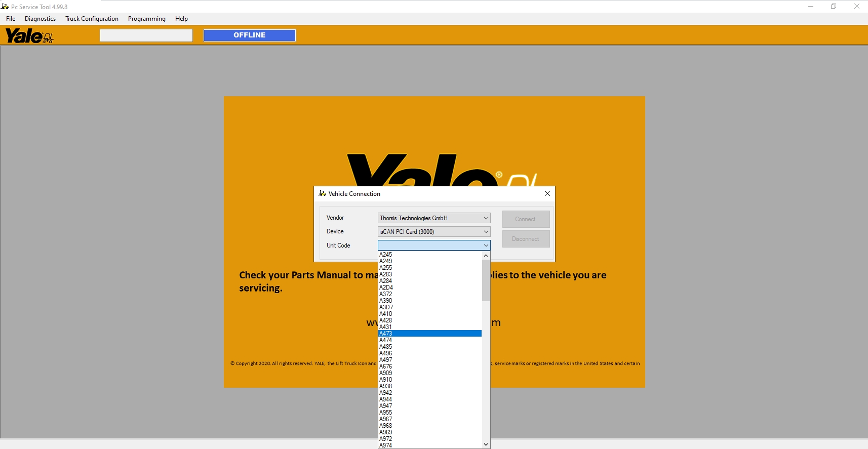Open the Diagnostics menu

pos(41,19)
